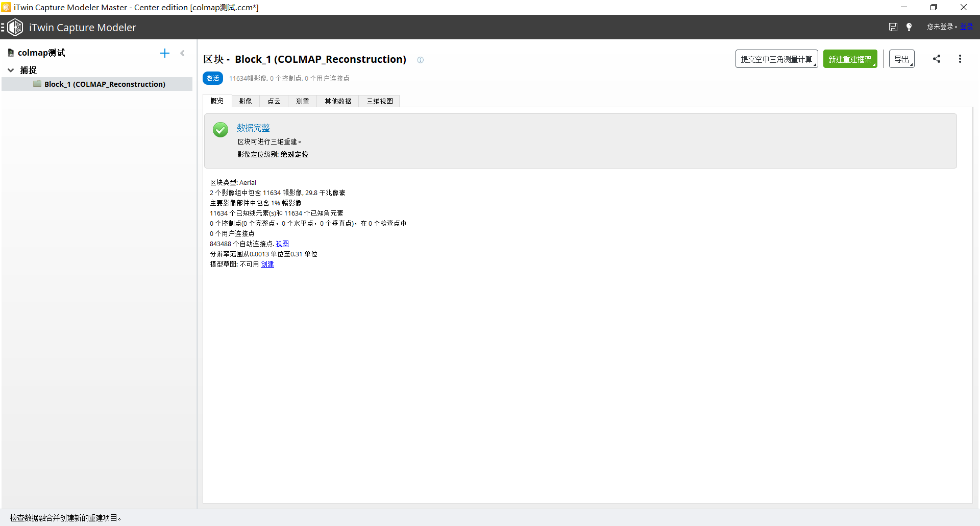Collapse the project sidebar panel
The height and width of the screenshot is (526, 980).
[x=183, y=53]
